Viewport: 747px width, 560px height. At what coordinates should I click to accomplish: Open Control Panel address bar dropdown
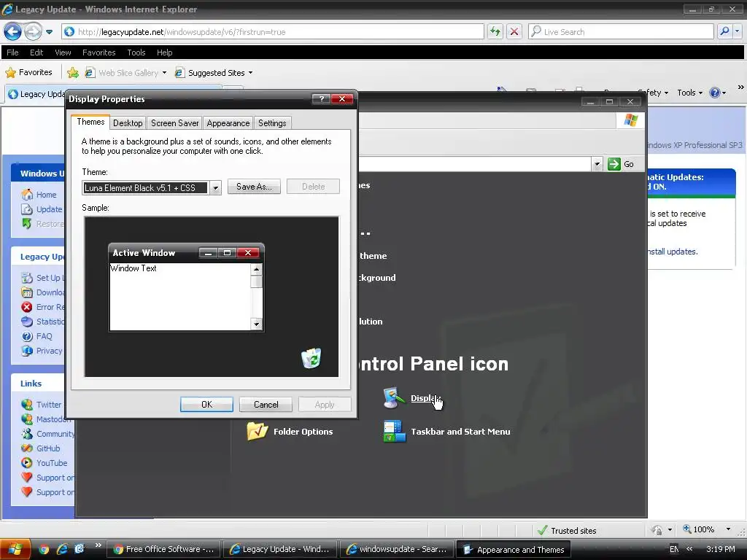click(597, 164)
